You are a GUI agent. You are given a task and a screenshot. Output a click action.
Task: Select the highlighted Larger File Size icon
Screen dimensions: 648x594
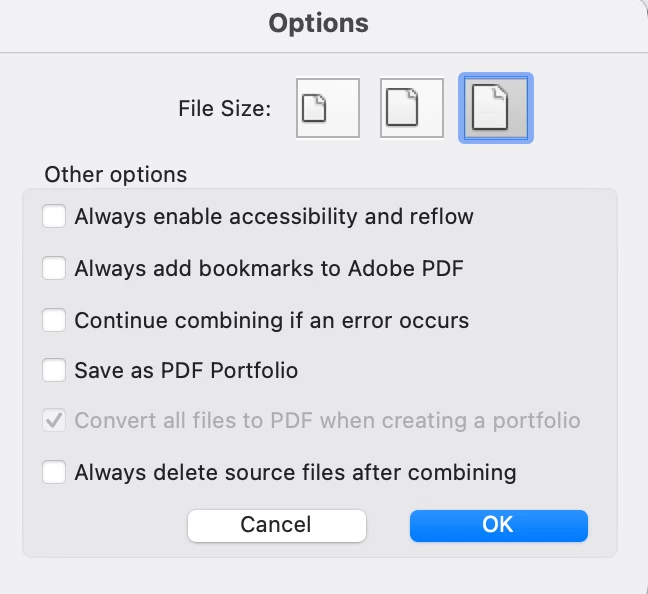tap(496, 108)
